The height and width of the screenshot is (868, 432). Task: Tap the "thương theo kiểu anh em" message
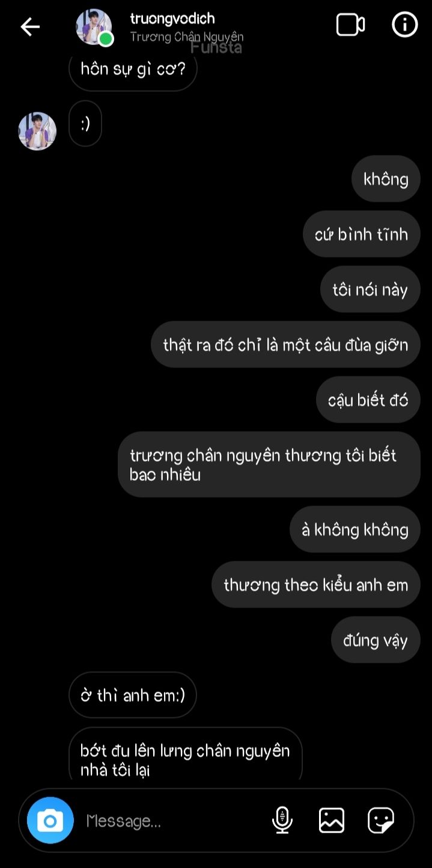(x=316, y=585)
